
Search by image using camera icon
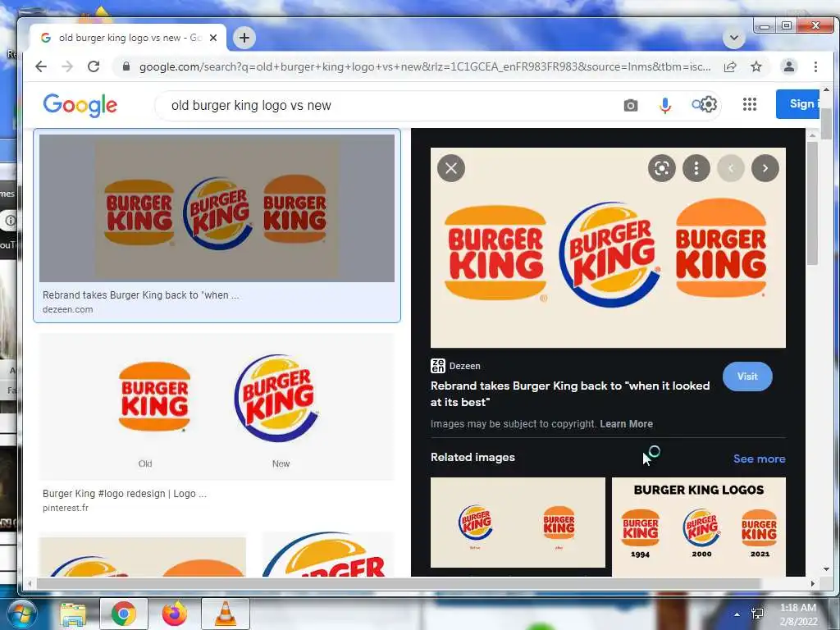(631, 106)
